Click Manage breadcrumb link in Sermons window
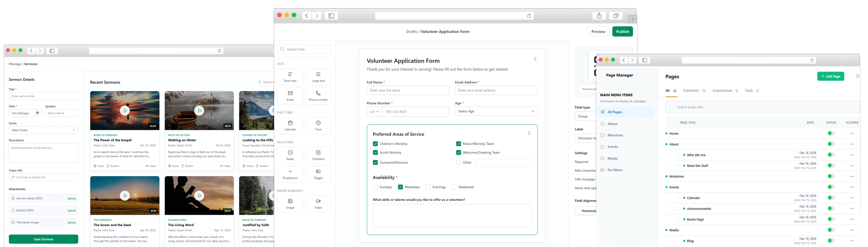This screenshot has width=868, height=247. pyautogui.click(x=15, y=64)
